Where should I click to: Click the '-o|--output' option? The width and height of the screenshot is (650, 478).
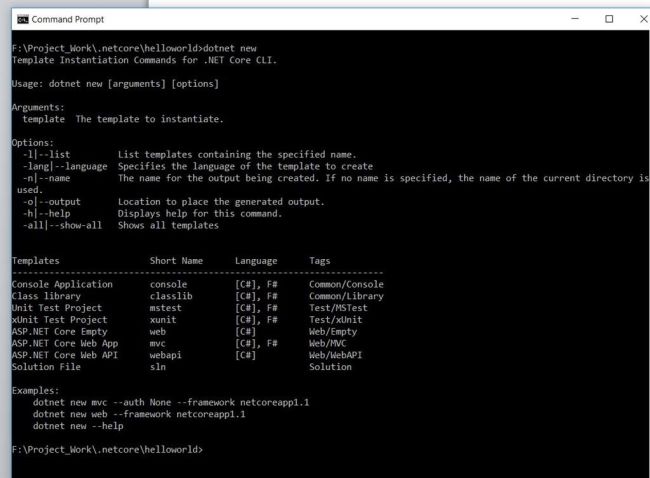52,202
